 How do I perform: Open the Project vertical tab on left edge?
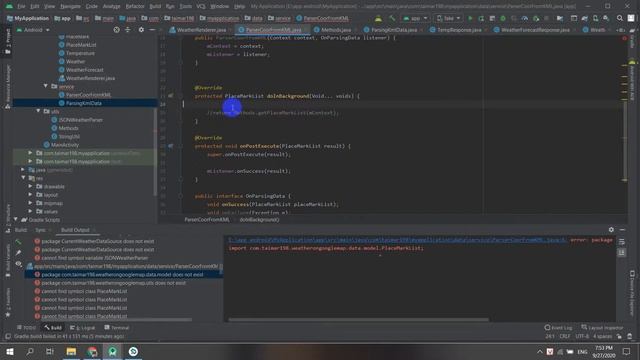(x=7, y=41)
